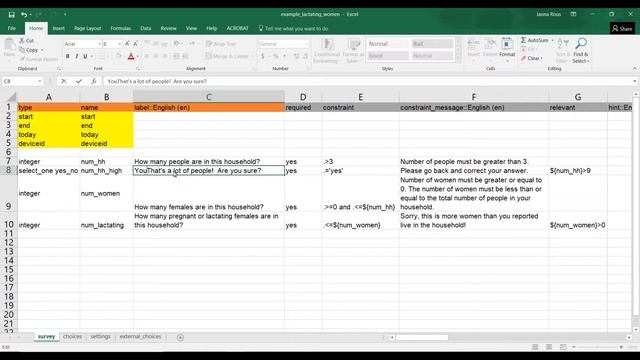Open the external_choices sheet tab
Image resolution: width=640 pixels, height=360 pixels.
point(140,337)
